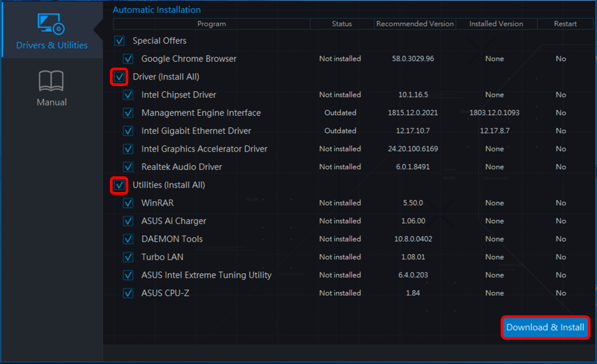Click recommended version 6.0.1.8491
The image size is (597, 364).
[413, 167]
